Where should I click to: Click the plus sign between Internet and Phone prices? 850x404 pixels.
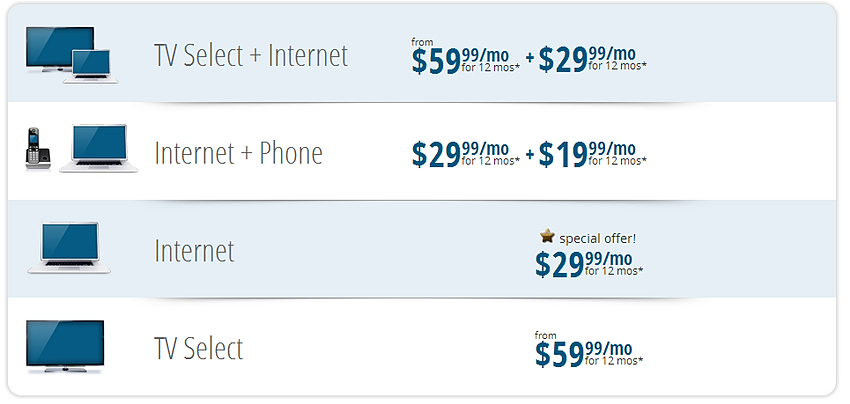[x=529, y=155]
